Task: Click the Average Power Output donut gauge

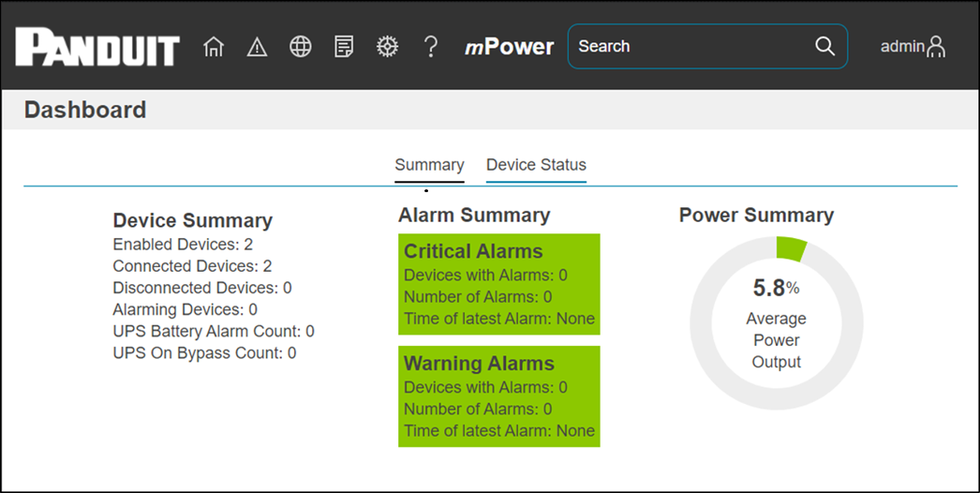Action: point(776,322)
